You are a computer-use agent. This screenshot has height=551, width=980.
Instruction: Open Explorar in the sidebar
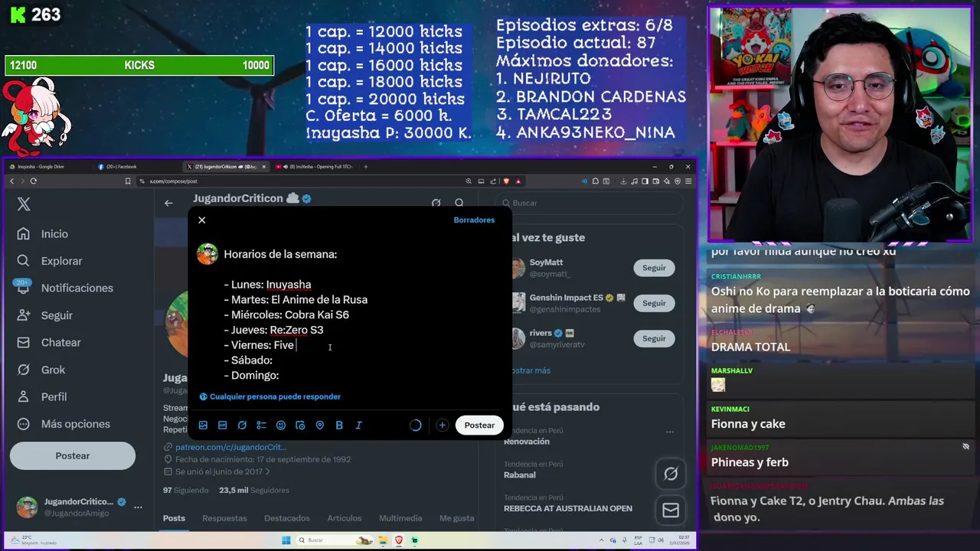pos(50,261)
